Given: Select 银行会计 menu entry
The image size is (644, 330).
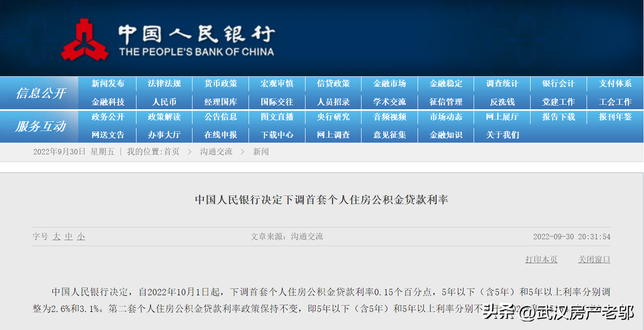Looking at the screenshot, I should tap(559, 84).
